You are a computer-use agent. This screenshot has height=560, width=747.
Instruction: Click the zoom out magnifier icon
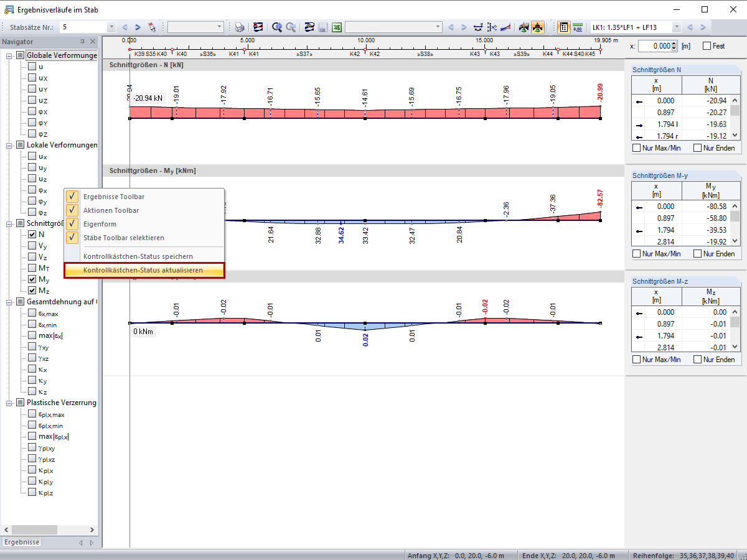pyautogui.click(x=291, y=27)
